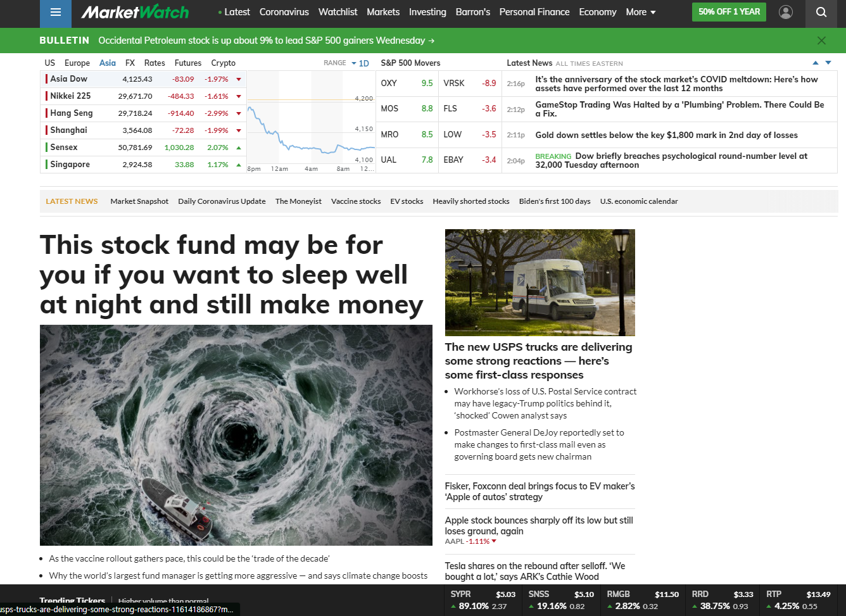Open the Fisker Foxconn deal story
846x616 pixels.
click(x=540, y=491)
